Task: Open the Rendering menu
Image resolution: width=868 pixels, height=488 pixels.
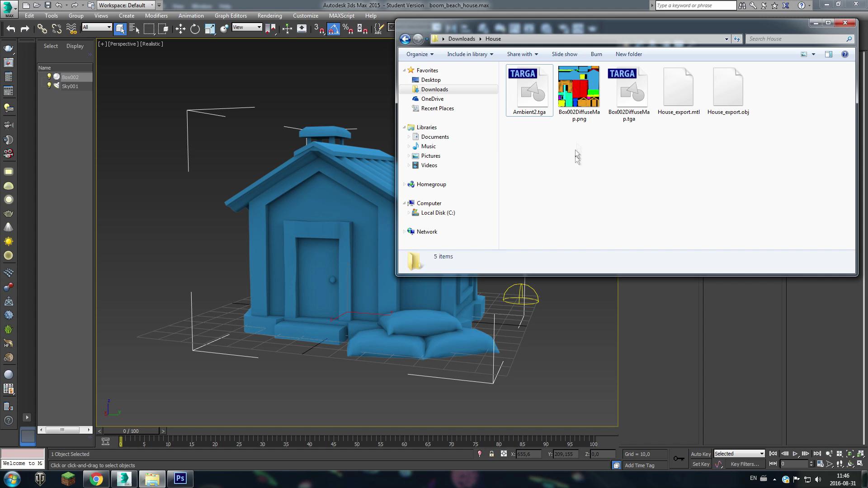Action: 269,16
